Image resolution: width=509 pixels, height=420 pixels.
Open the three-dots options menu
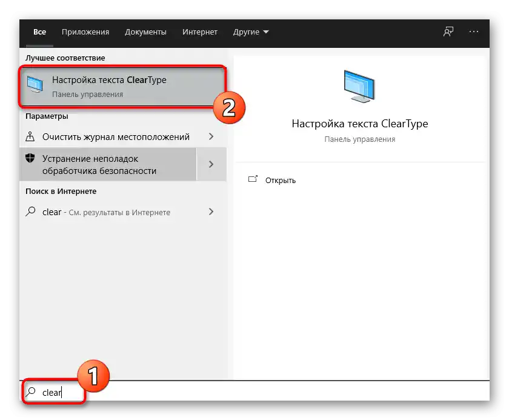474,32
